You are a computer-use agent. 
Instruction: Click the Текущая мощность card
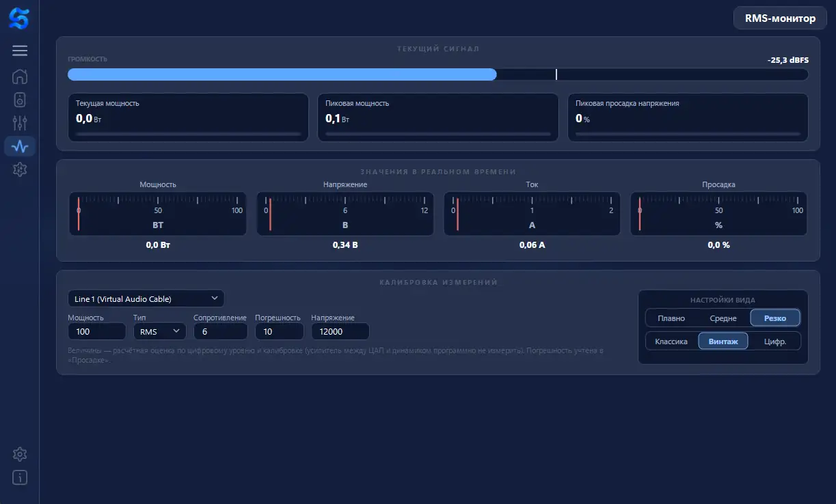[188, 117]
